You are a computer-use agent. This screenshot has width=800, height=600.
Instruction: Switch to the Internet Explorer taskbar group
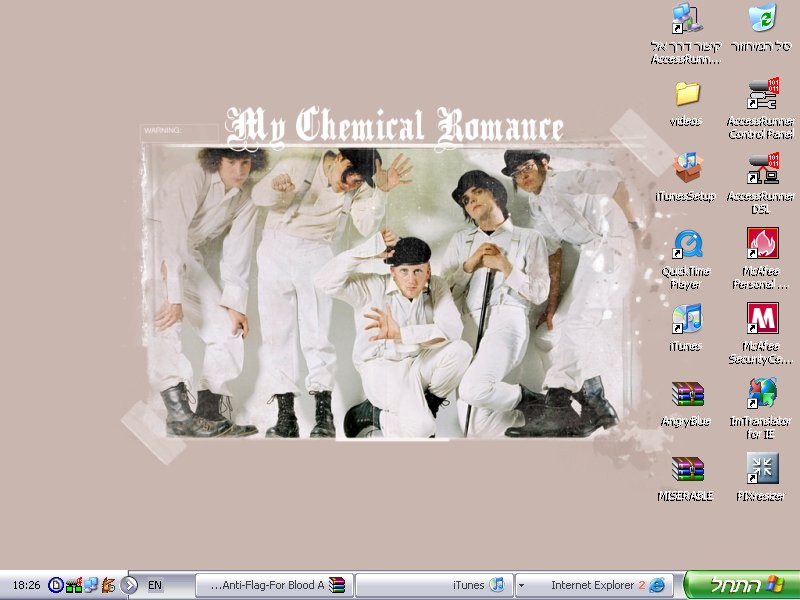tap(598, 585)
